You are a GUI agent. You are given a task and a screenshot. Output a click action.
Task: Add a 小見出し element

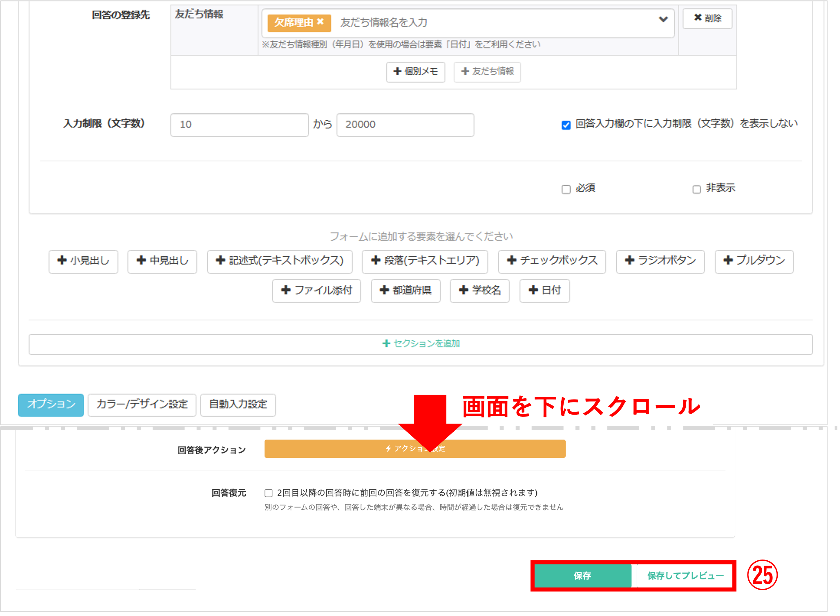[83, 261]
